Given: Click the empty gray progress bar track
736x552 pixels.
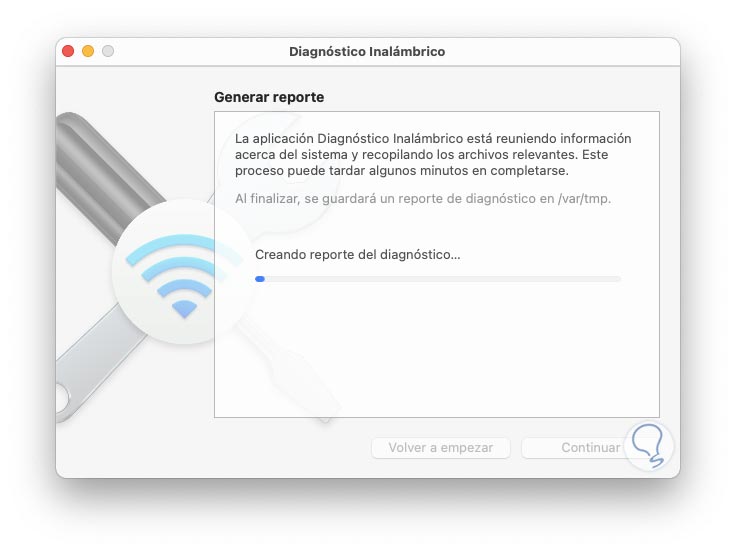Looking at the screenshot, I should [x=443, y=279].
